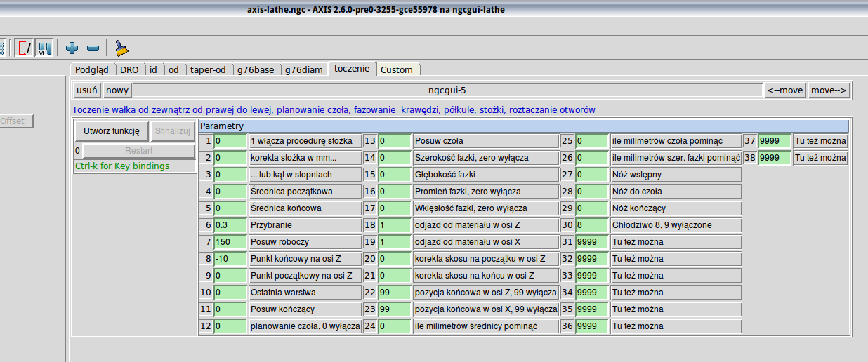Open the g76diam tab
This screenshot has height=362, width=868.
[x=304, y=69]
